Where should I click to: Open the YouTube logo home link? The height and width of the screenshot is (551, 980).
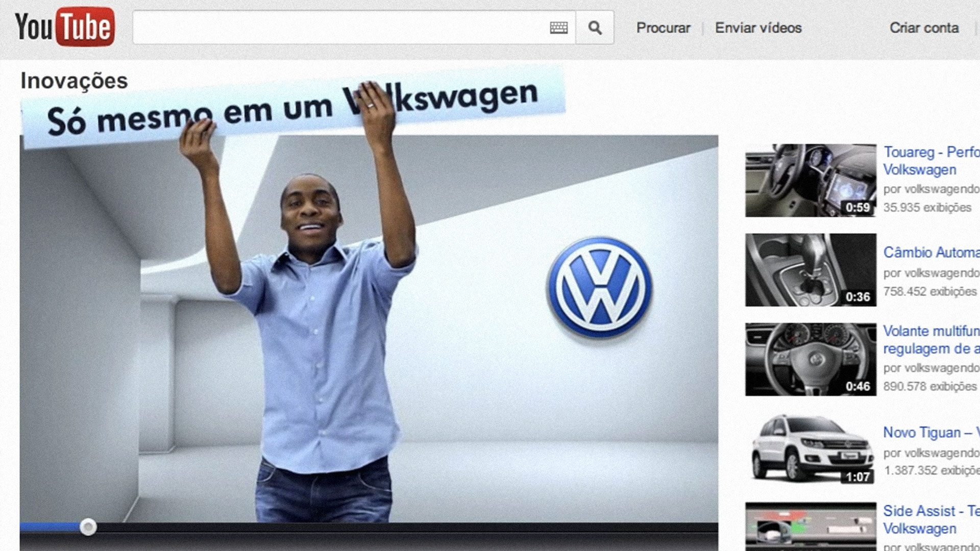[65, 27]
